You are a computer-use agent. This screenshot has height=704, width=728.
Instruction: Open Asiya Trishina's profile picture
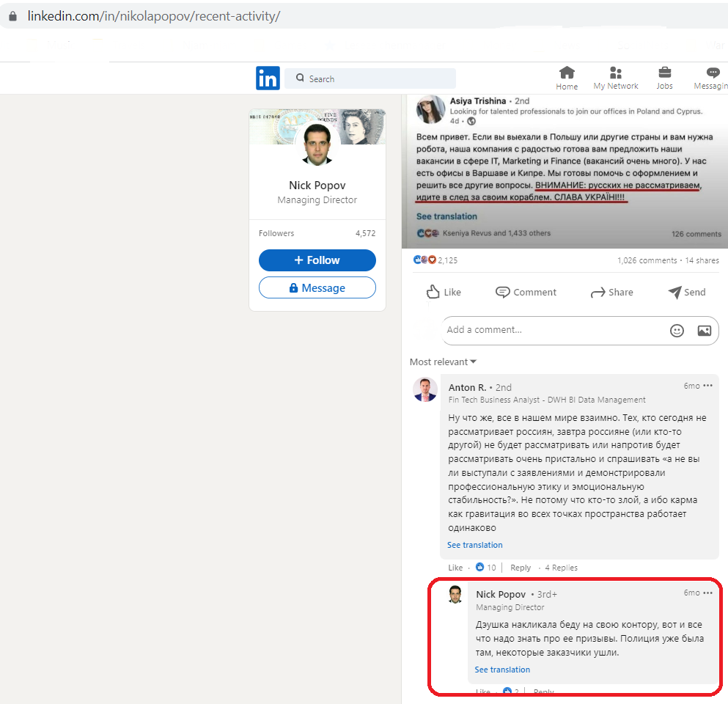click(430, 109)
